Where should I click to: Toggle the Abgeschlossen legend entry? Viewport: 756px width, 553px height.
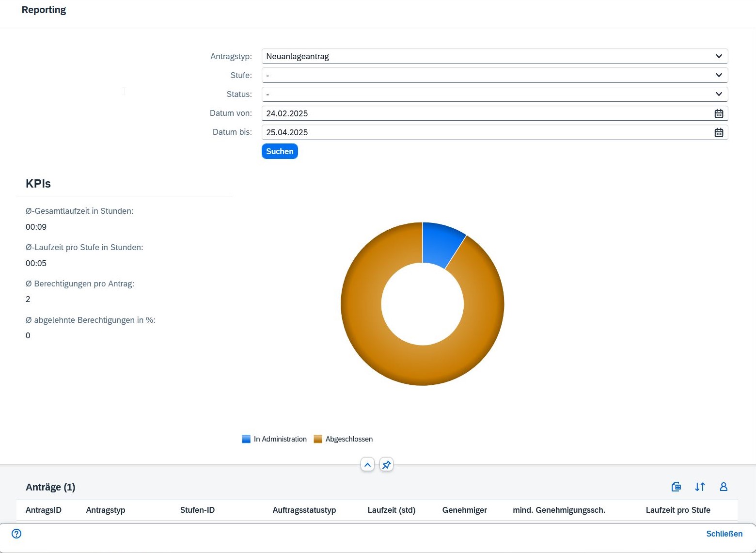(344, 439)
